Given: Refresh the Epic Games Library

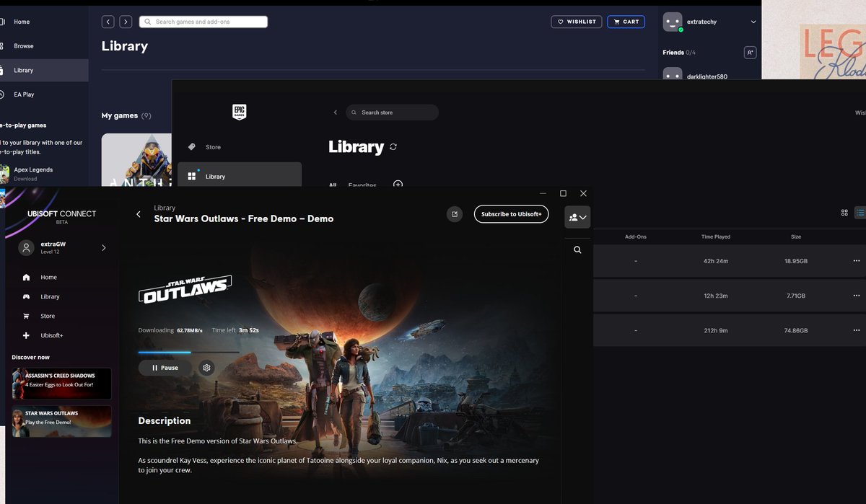Looking at the screenshot, I should [x=393, y=146].
